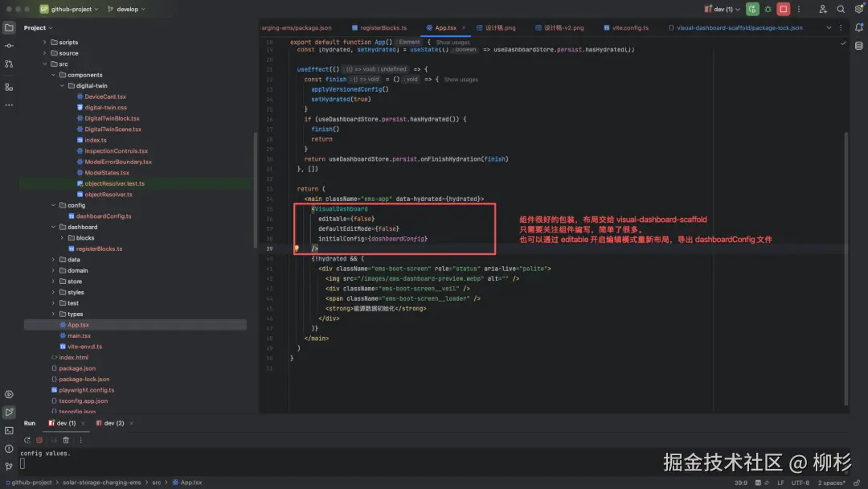Open LF line separator selector
The image size is (868, 489).
[x=780, y=483]
